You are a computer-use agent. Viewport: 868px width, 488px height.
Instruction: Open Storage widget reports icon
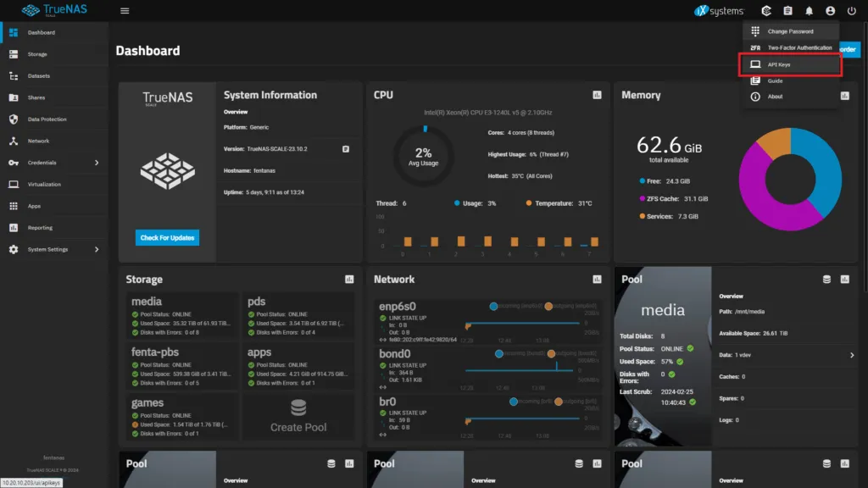[x=349, y=280]
